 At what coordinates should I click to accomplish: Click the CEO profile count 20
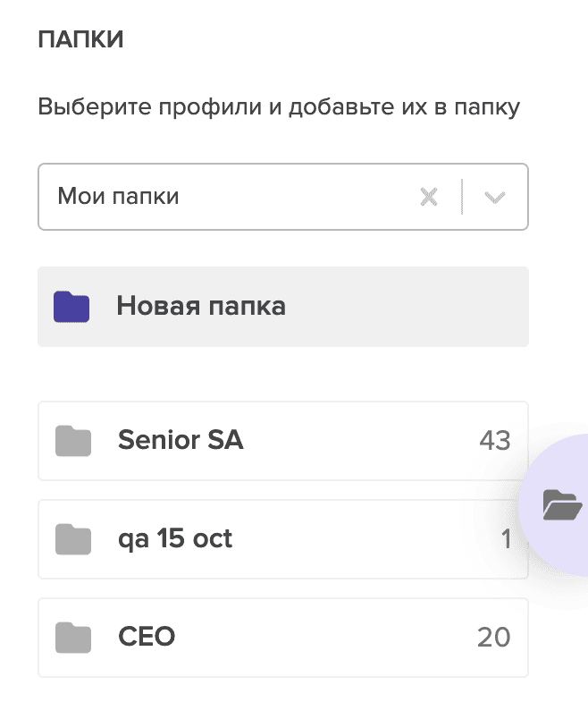pos(493,637)
